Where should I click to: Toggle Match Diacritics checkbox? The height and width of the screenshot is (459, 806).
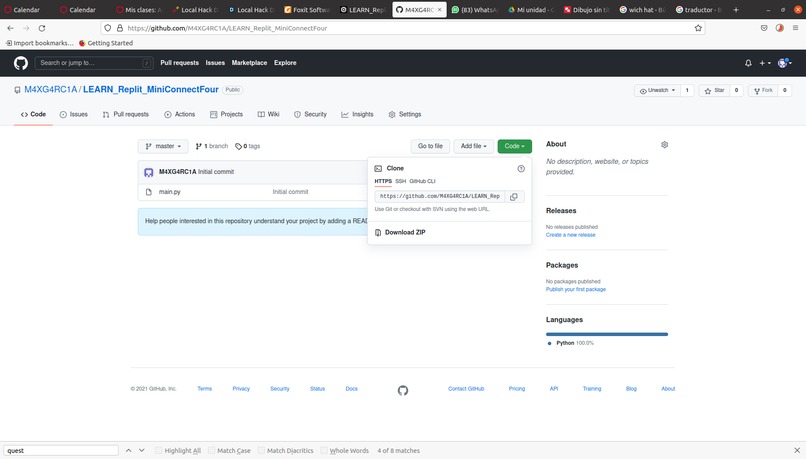point(261,450)
